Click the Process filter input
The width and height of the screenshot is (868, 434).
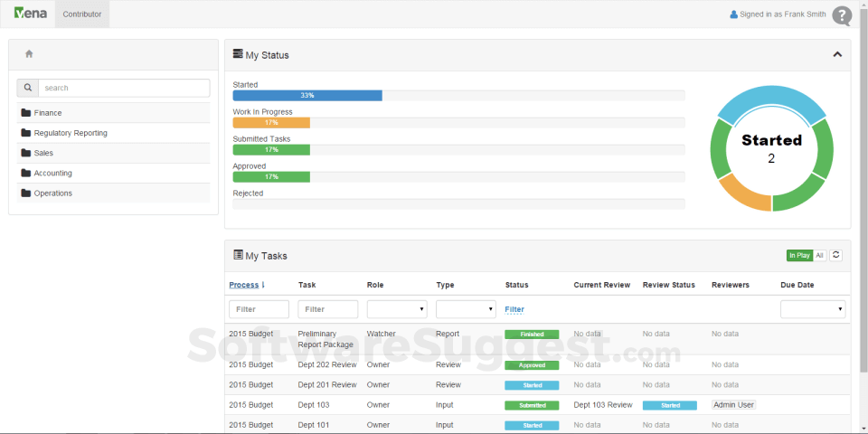click(259, 309)
